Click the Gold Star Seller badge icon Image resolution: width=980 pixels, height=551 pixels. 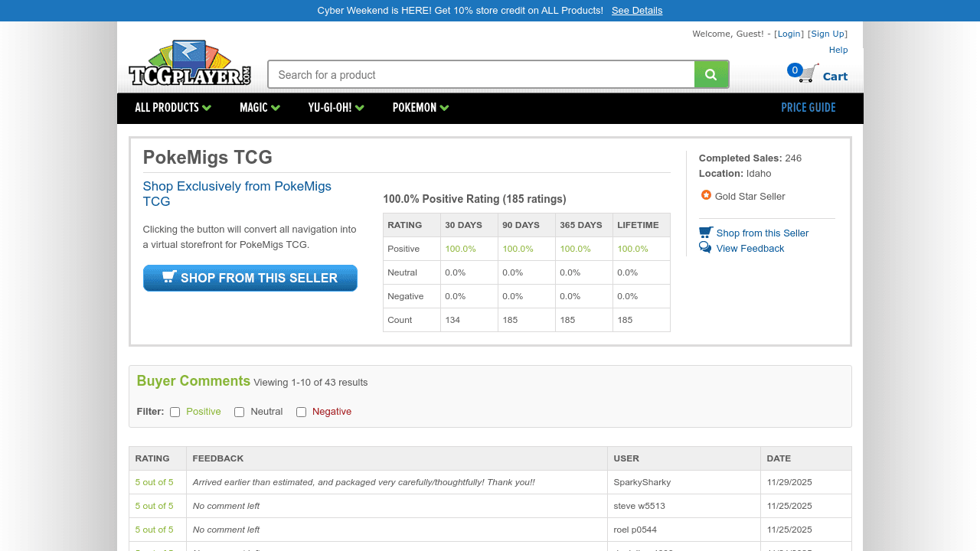coord(706,195)
